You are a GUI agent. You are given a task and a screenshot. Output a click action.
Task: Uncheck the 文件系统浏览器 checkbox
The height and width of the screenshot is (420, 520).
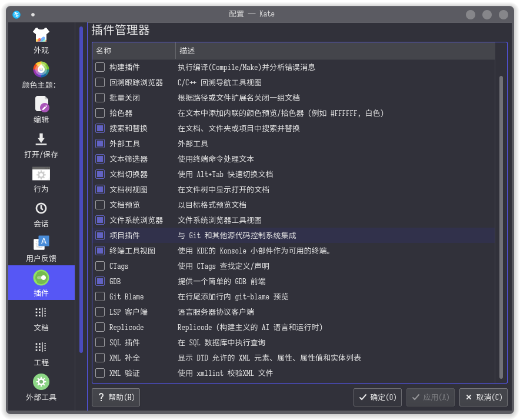[100, 220]
